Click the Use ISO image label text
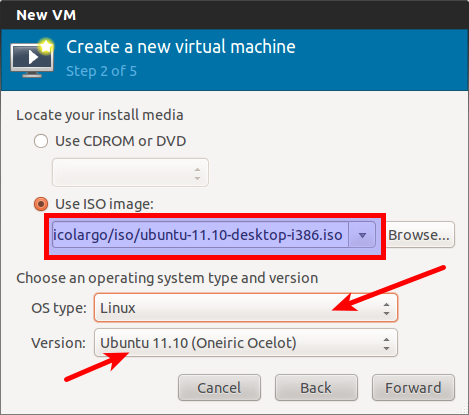Screen dimensions: 469x415 click(104, 204)
